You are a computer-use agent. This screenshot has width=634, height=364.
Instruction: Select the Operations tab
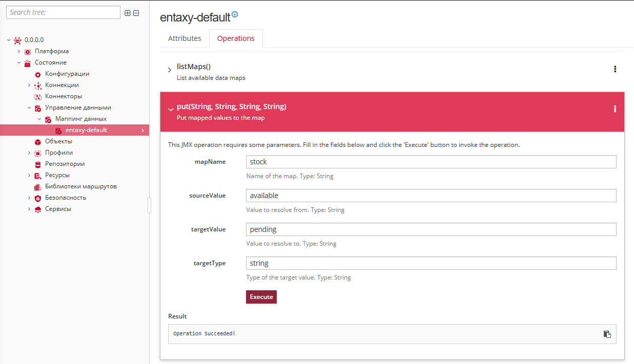click(x=236, y=38)
